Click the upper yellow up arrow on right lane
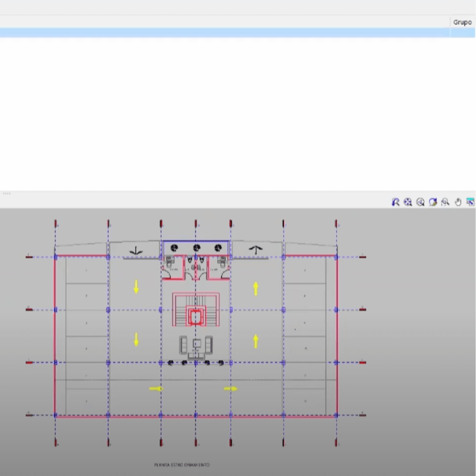Screen dimensions: 476x476 tap(256, 289)
